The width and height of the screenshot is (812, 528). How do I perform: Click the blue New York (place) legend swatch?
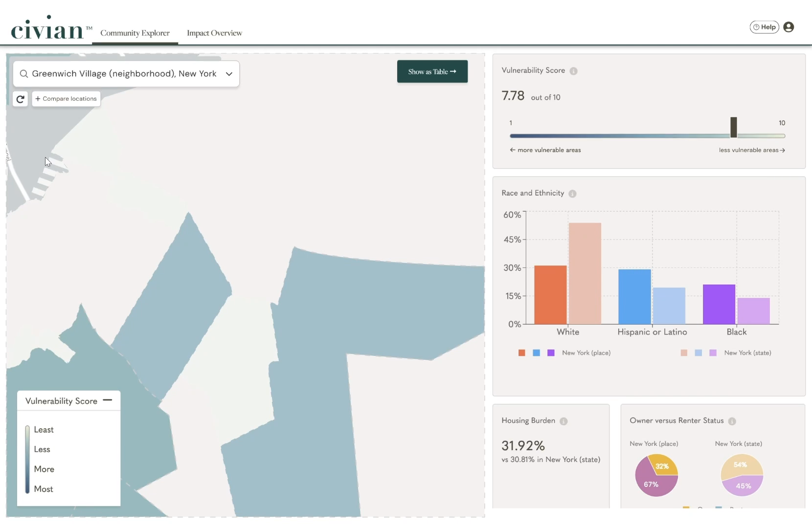tap(537, 353)
